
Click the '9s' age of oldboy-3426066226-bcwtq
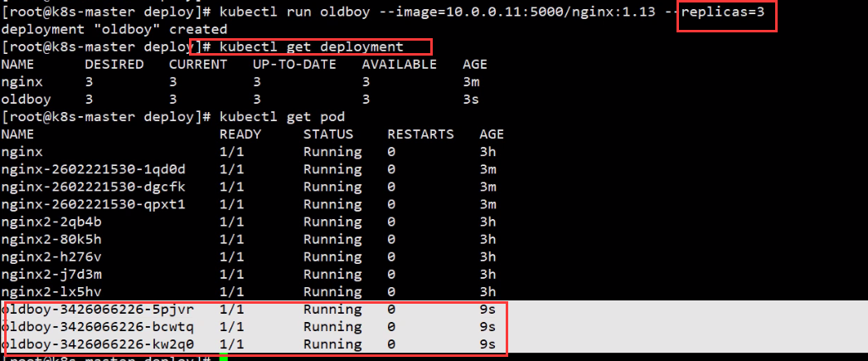point(487,327)
